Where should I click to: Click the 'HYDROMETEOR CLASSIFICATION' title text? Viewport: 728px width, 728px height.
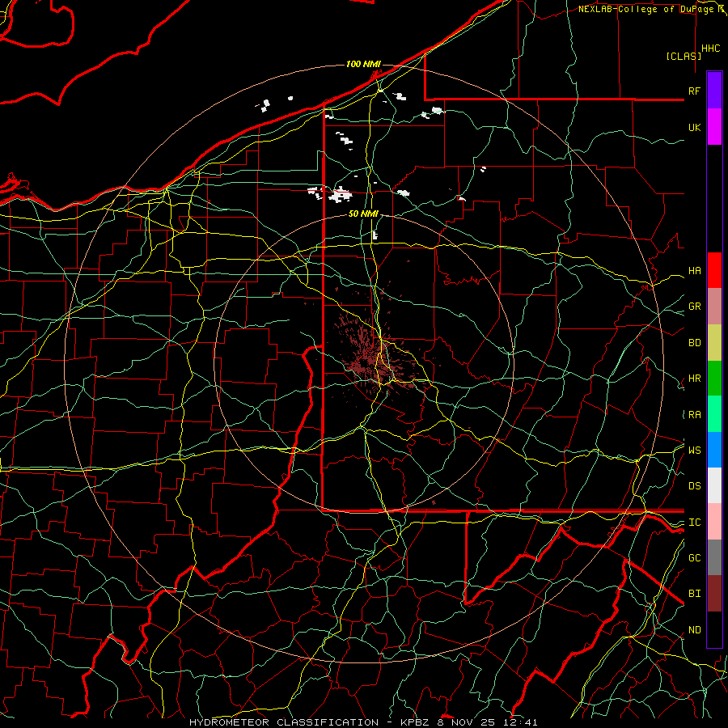pyautogui.click(x=284, y=722)
